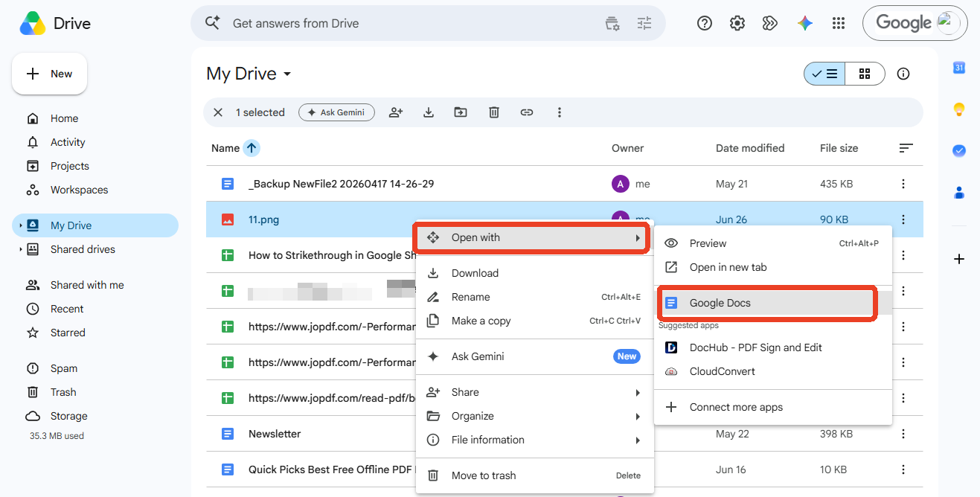Screen dimensions: 980x497
Task: Open more actions for Newsletter row
Action: point(903,434)
